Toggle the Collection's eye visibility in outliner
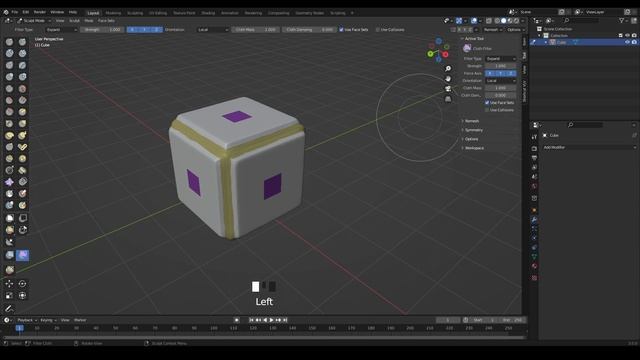The width and height of the screenshot is (640, 360). tap(627, 36)
